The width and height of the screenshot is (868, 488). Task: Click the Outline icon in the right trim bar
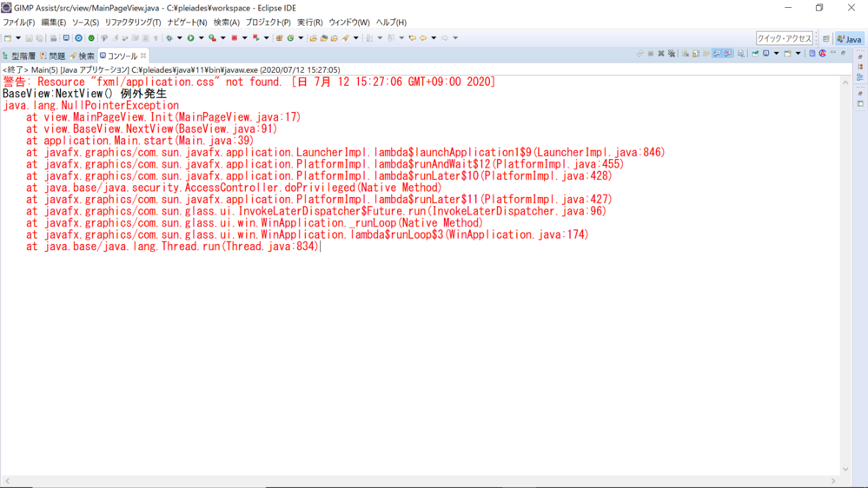(x=860, y=77)
